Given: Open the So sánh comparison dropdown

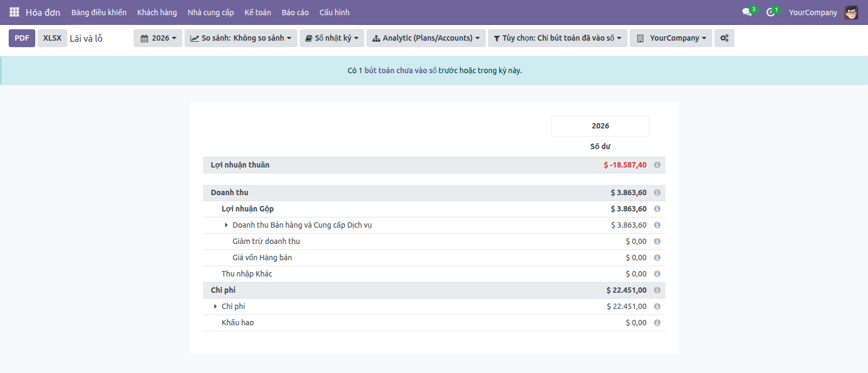Looking at the screenshot, I should pos(240,38).
